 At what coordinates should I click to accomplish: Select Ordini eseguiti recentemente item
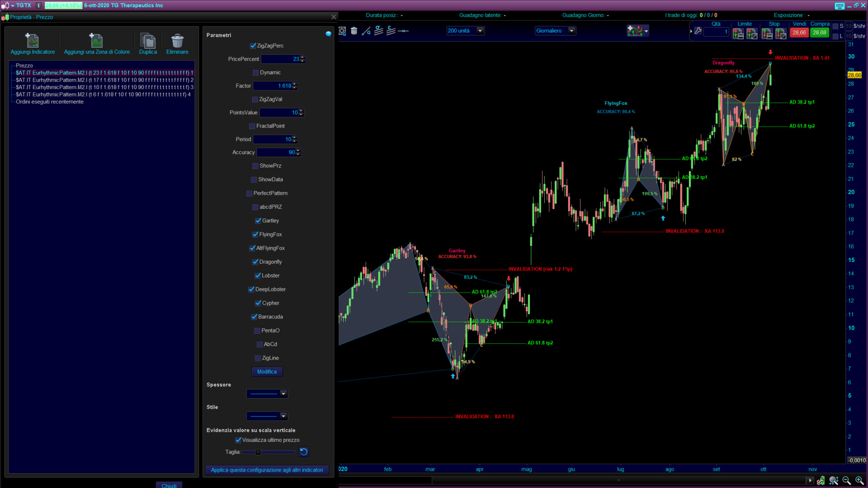click(x=50, y=102)
